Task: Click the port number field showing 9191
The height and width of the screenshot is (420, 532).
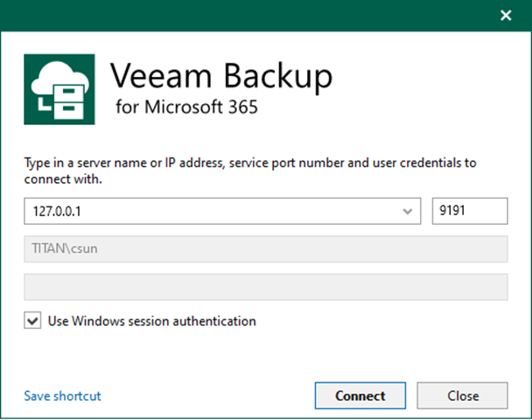Action: (x=470, y=211)
